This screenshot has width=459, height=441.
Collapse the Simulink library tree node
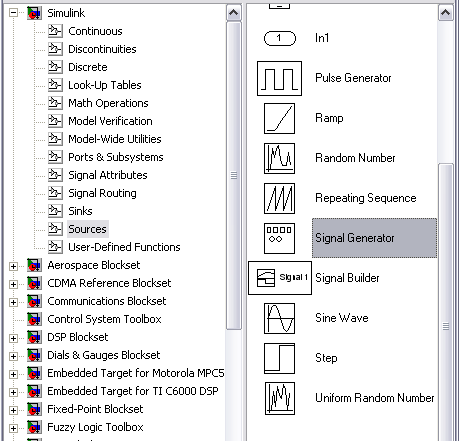click(13, 13)
